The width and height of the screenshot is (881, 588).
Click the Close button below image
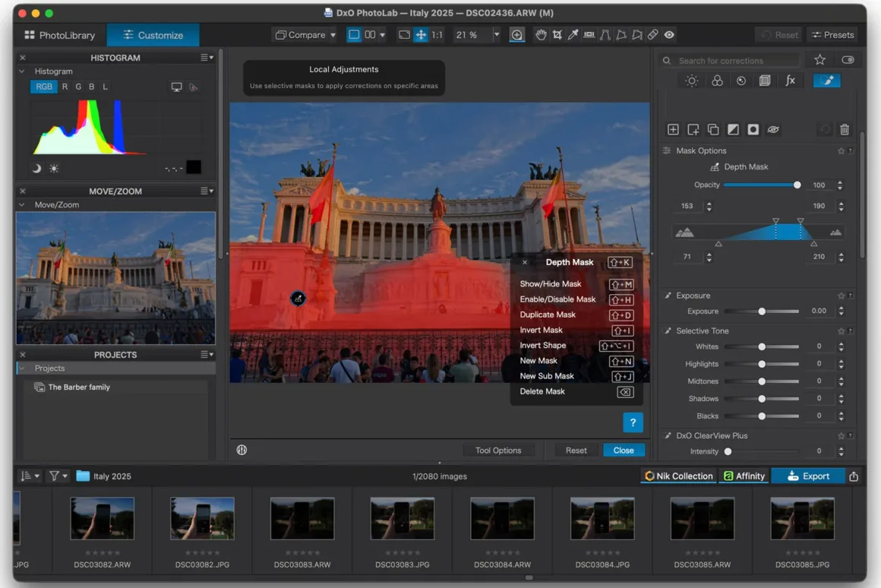click(x=624, y=450)
